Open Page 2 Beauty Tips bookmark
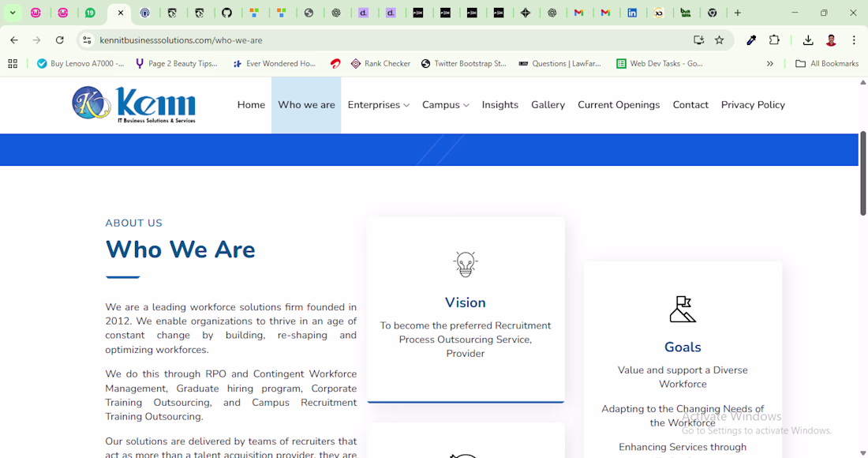The width and height of the screenshot is (868, 458). tap(177, 64)
